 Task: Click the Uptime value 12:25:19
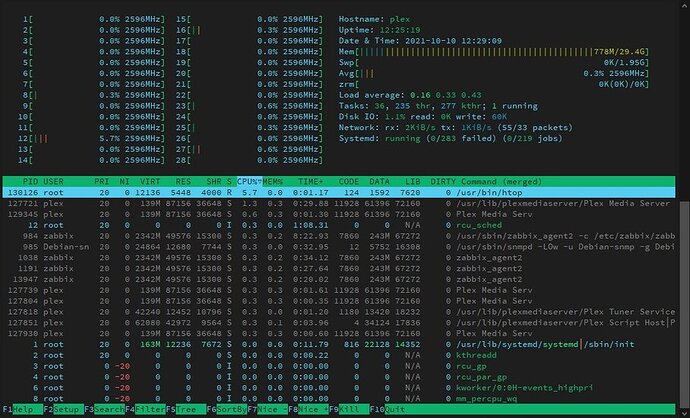tap(400, 30)
